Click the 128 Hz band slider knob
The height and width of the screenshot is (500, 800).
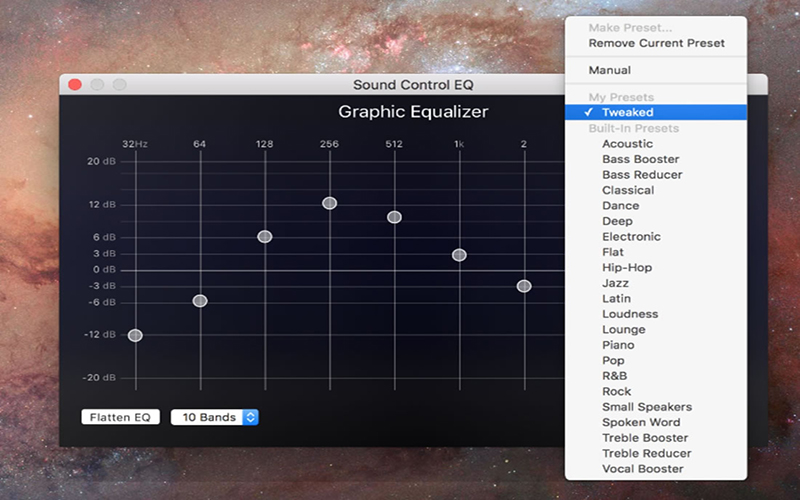coord(265,236)
